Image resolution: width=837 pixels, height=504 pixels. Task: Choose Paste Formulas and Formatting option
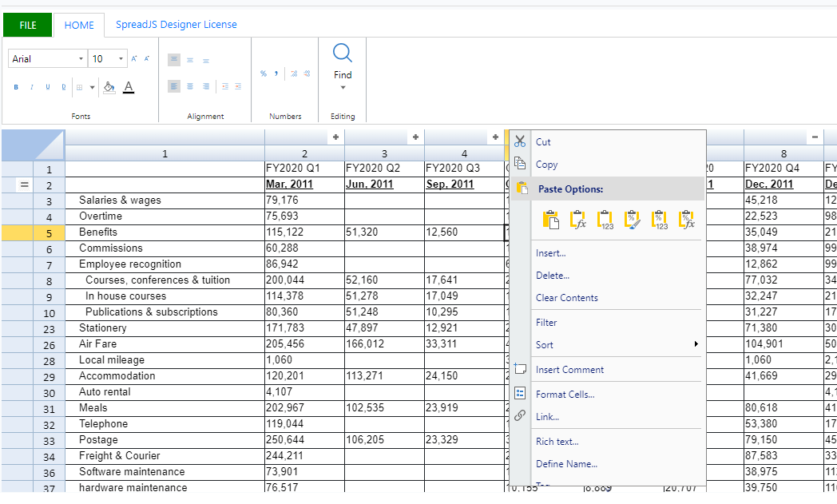[x=686, y=219]
